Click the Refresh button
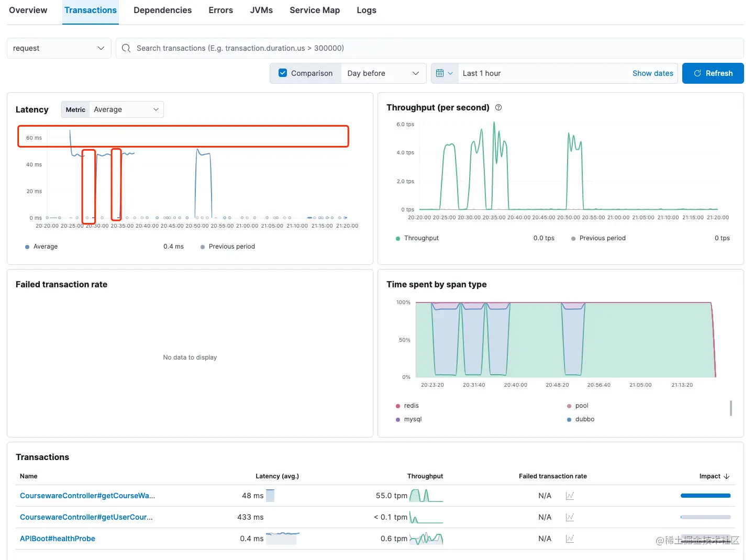 tap(713, 73)
